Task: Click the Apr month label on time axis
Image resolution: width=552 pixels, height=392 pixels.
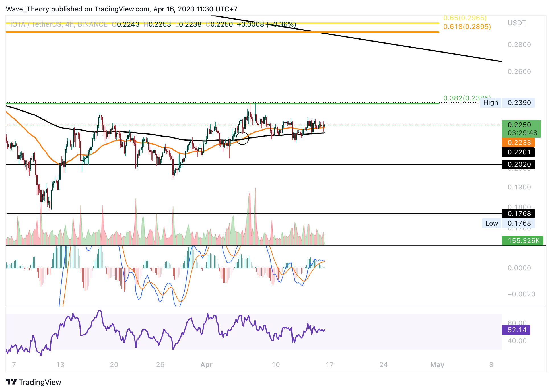Action: [x=206, y=365]
